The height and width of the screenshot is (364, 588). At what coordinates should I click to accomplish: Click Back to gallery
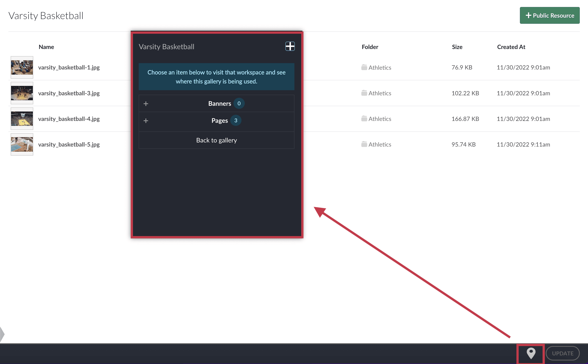(216, 140)
